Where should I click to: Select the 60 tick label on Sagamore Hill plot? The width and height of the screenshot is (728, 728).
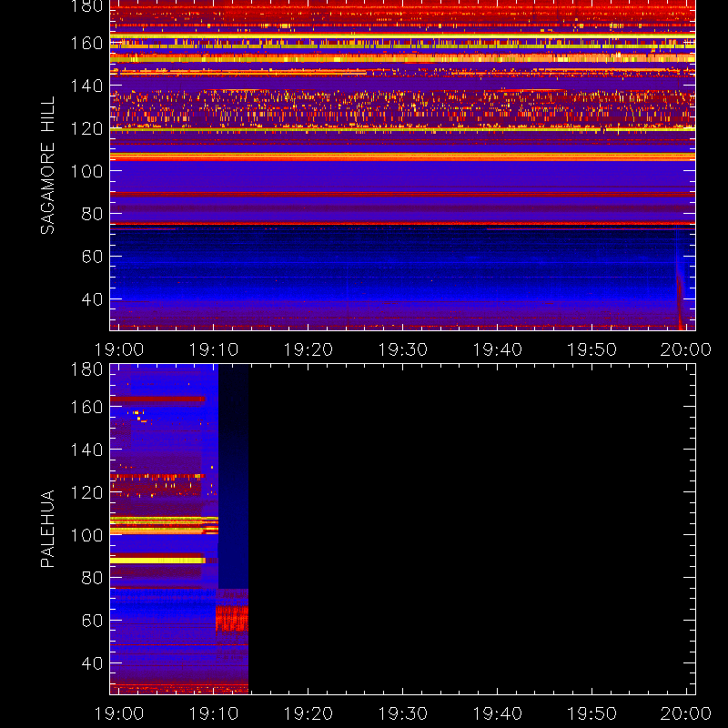(93, 257)
